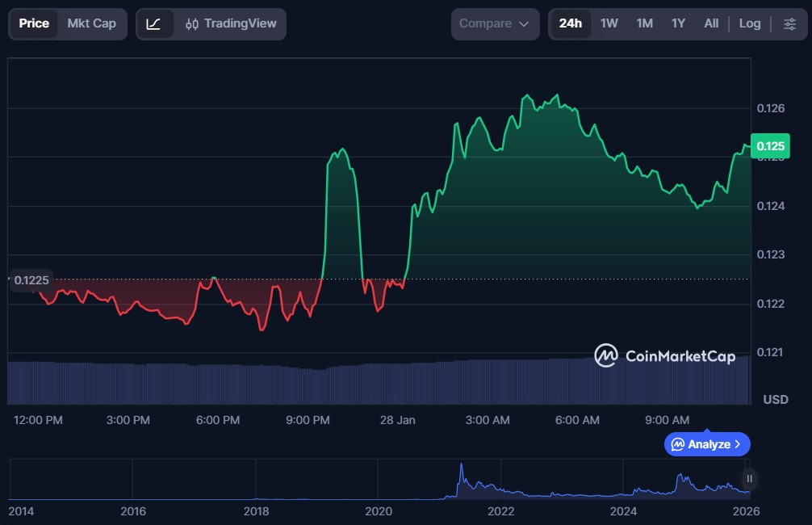
Task: Show All time price history
Action: 710,24
